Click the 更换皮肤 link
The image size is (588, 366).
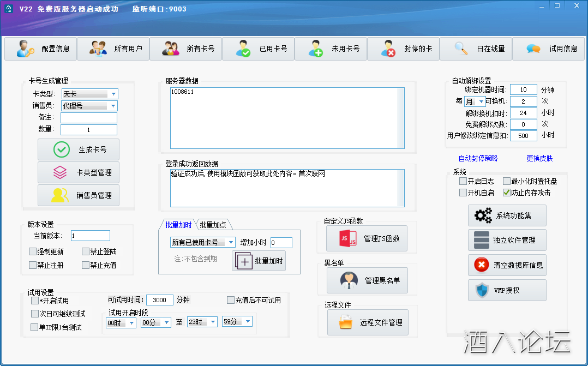(539, 158)
